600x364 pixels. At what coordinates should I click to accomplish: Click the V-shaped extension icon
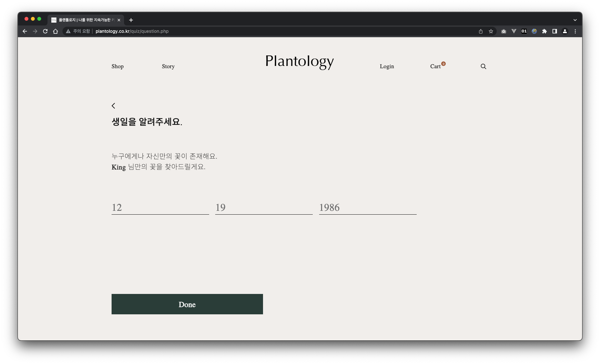[514, 31]
